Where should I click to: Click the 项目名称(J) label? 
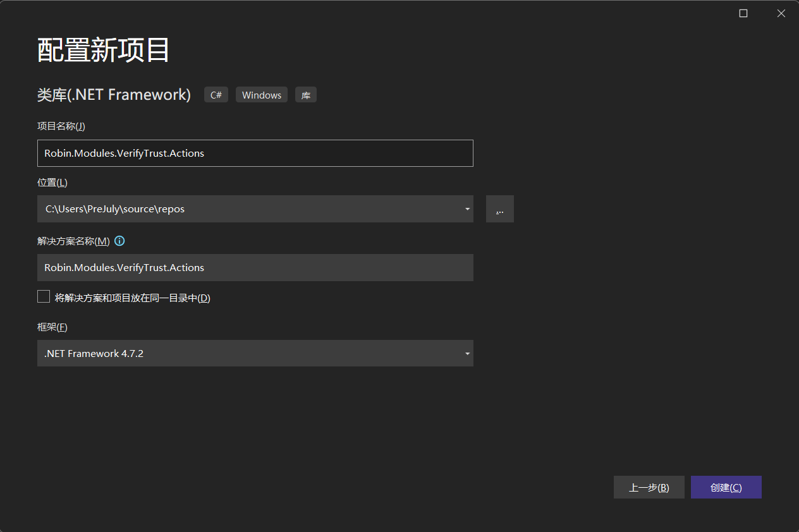point(61,126)
